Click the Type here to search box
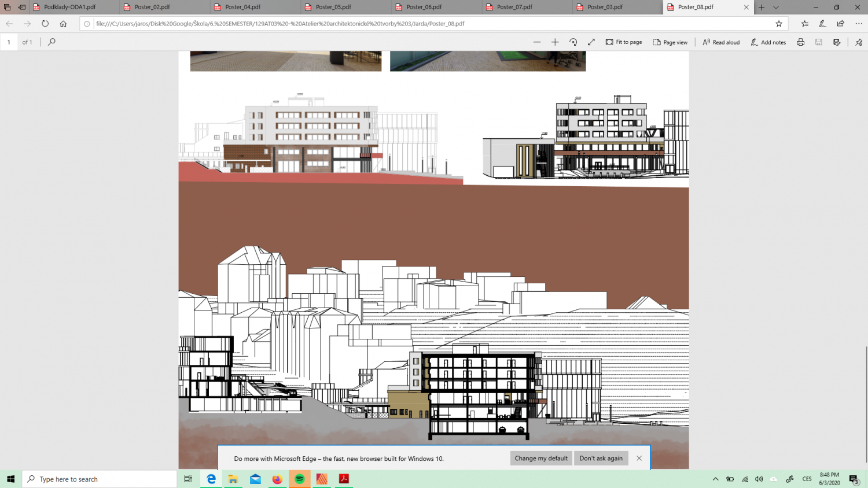868x488 pixels. coord(100,479)
